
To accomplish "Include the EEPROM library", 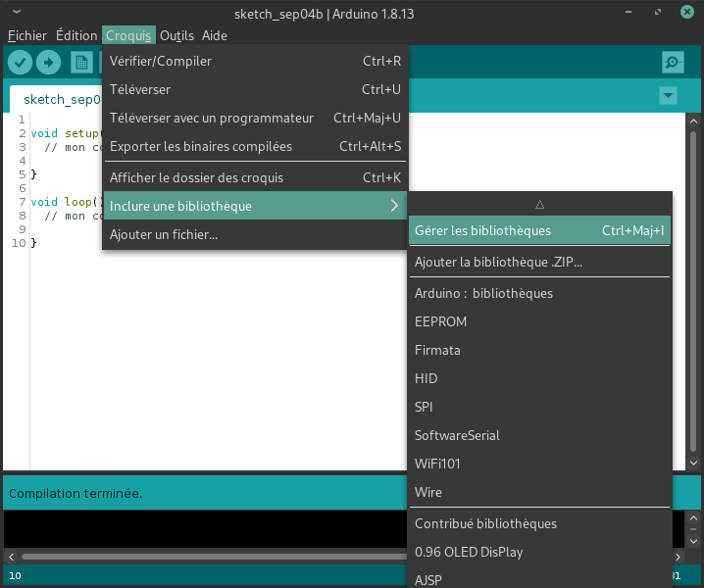I will click(x=539, y=321).
